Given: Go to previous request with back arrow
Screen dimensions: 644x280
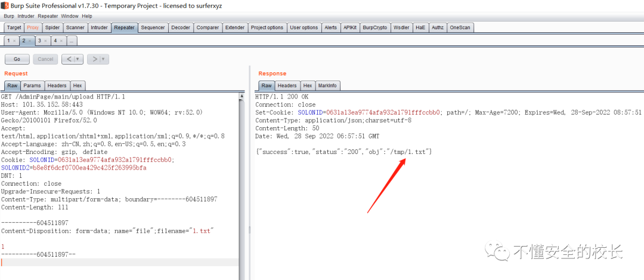Looking at the screenshot, I should [69, 59].
